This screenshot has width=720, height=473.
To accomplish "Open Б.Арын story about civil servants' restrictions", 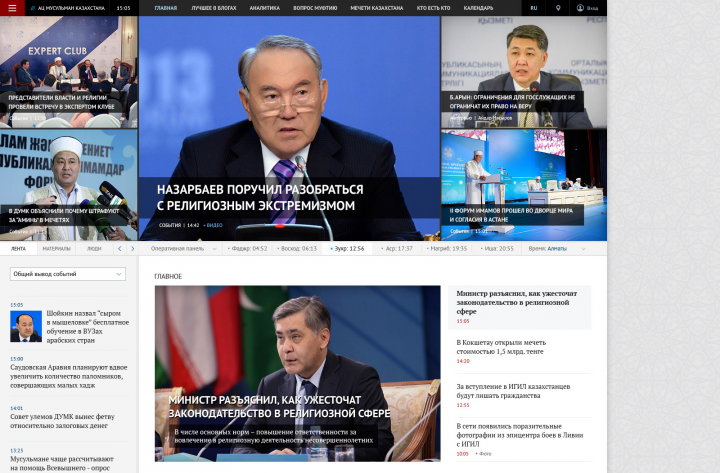I will pyautogui.click(x=524, y=72).
